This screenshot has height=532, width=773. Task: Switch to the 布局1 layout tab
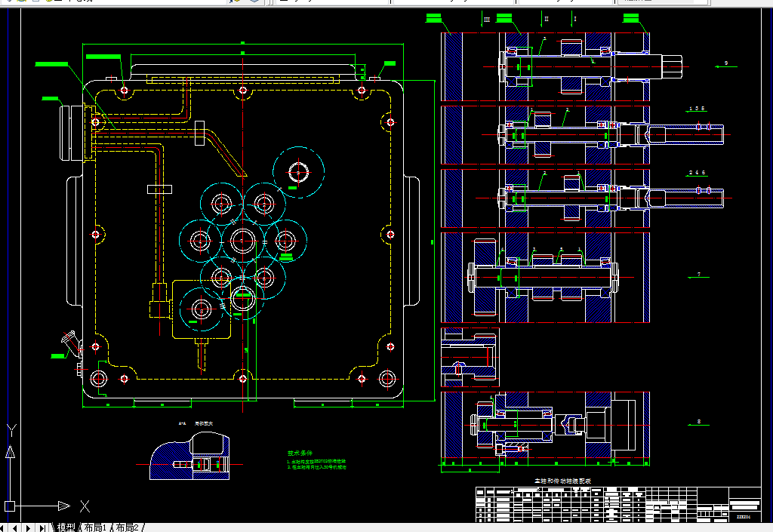(96, 527)
